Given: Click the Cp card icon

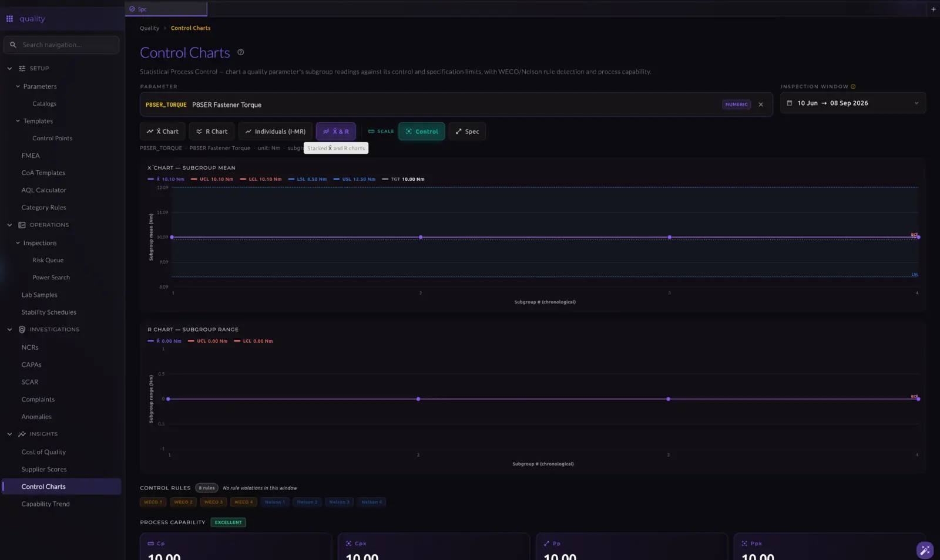Looking at the screenshot, I should pyautogui.click(x=150, y=544).
